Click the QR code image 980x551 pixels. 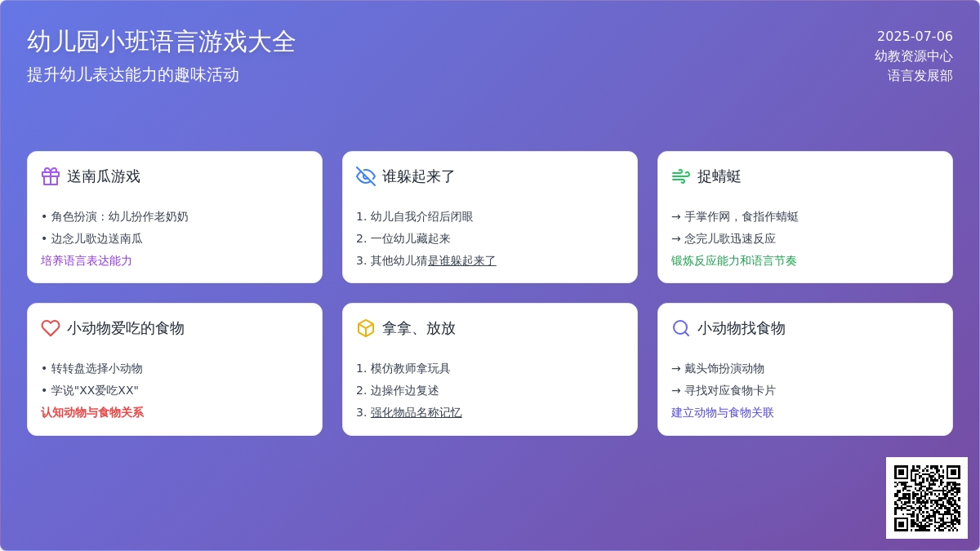(927, 498)
